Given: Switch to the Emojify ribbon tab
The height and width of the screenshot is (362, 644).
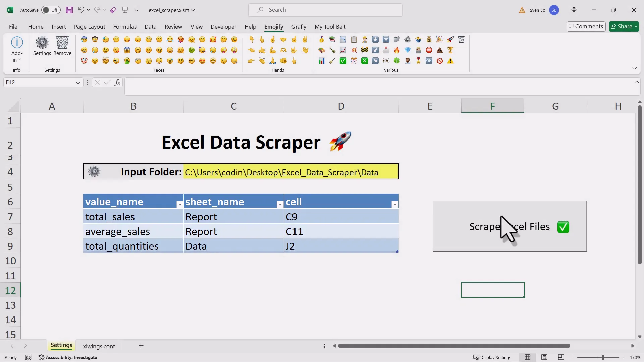Looking at the screenshot, I should pos(274,27).
